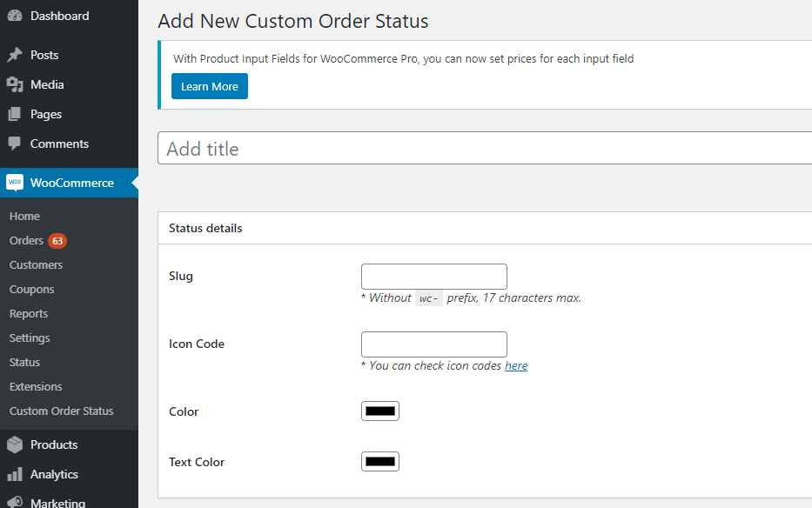Click the Pages icon in sidebar
The height and width of the screenshot is (508, 812).
click(15, 114)
